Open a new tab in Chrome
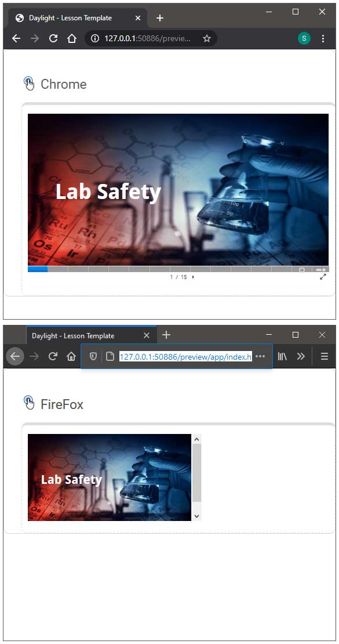 [x=160, y=18]
